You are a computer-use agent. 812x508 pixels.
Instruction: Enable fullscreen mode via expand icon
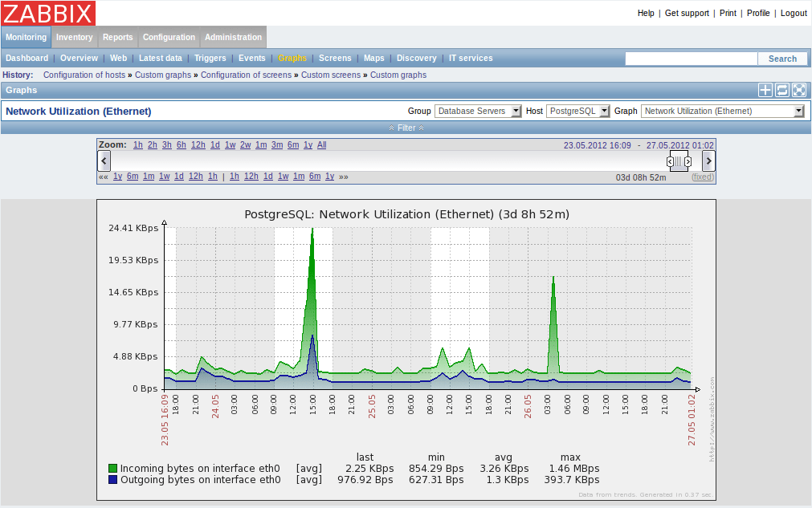point(798,90)
